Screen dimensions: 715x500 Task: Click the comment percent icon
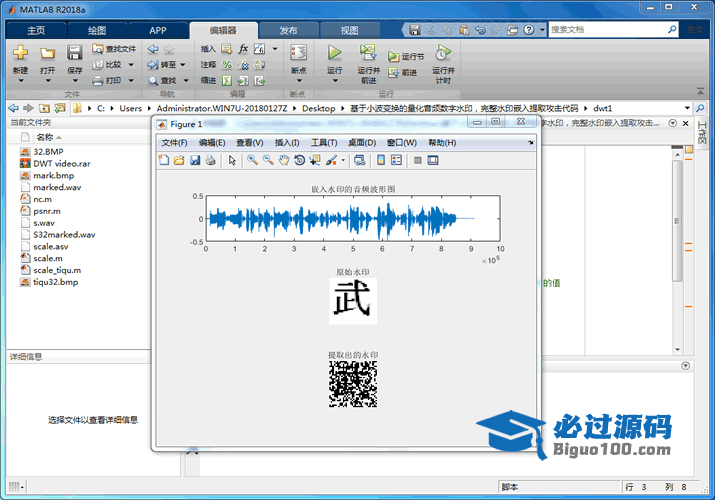tap(227, 65)
